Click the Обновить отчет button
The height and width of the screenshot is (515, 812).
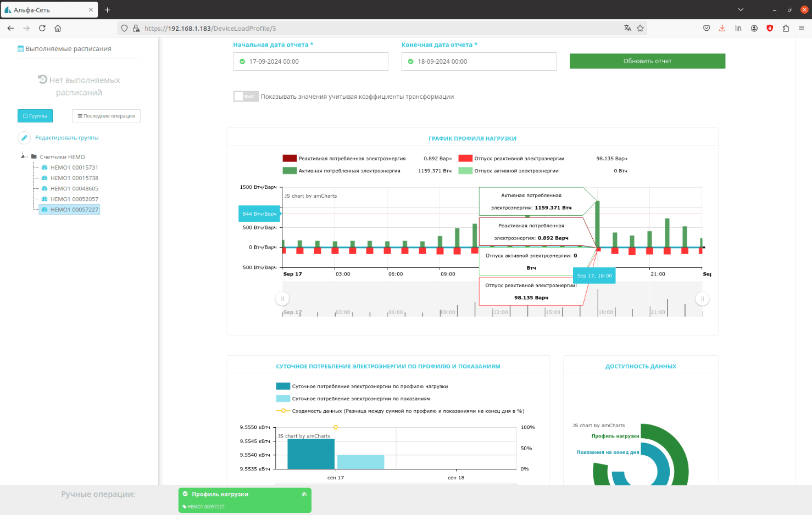point(647,61)
